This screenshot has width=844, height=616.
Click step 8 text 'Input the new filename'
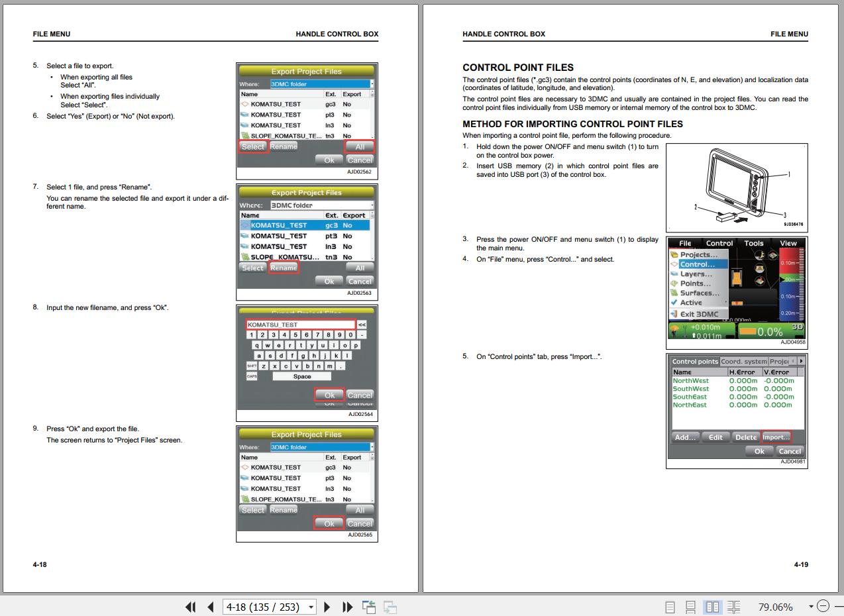click(82, 307)
